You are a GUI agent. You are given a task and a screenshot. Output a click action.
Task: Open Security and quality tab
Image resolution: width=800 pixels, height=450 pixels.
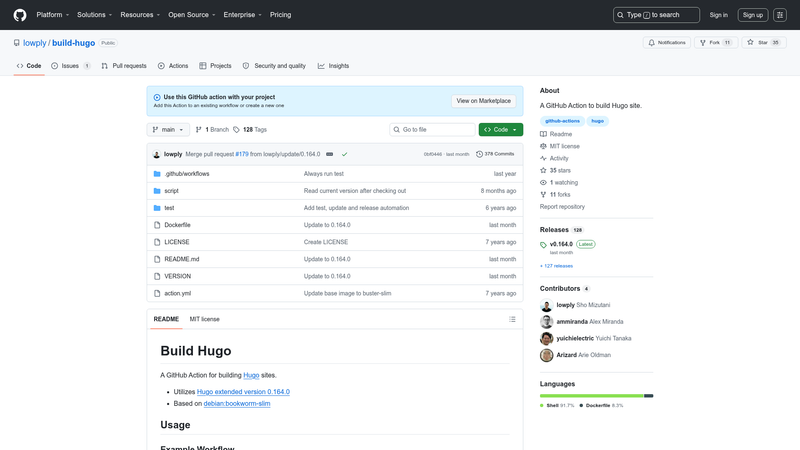[274, 66]
